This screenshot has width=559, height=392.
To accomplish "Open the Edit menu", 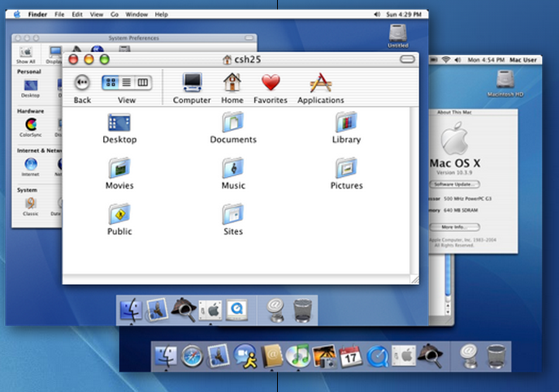I will click(77, 15).
